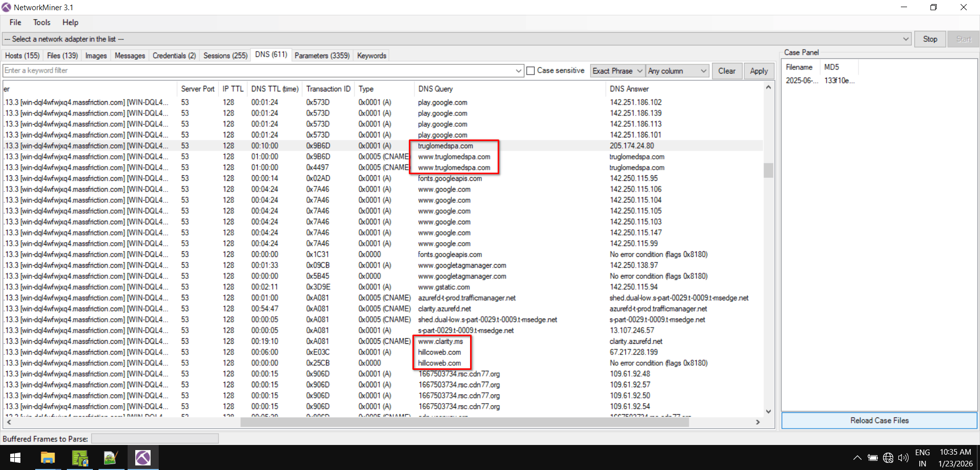Click the Reload Case Files button
The width and height of the screenshot is (980, 470).
[879, 420]
